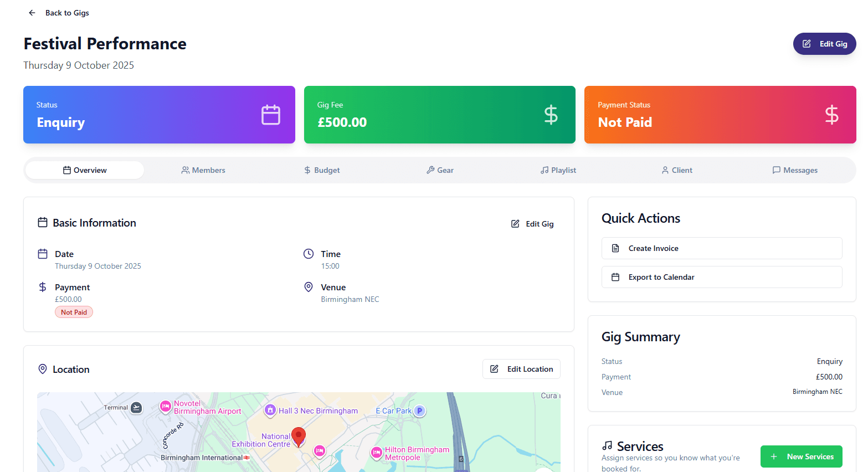Viewport: 868px width, 472px height.
Task: Click the Hall 3 Nec Birmingham map icon
Action: point(270,410)
